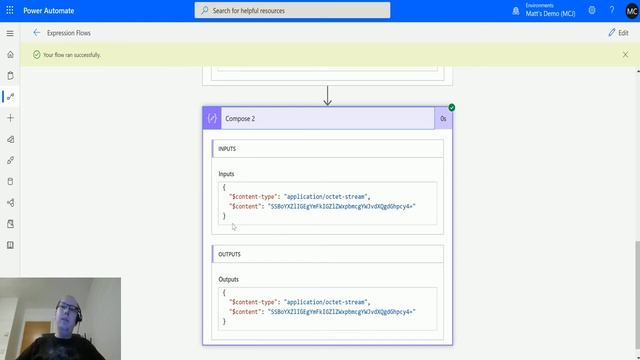Click the webcam video thumbnail
Image resolution: width=640 pixels, height=360 pixels.
[60, 319]
